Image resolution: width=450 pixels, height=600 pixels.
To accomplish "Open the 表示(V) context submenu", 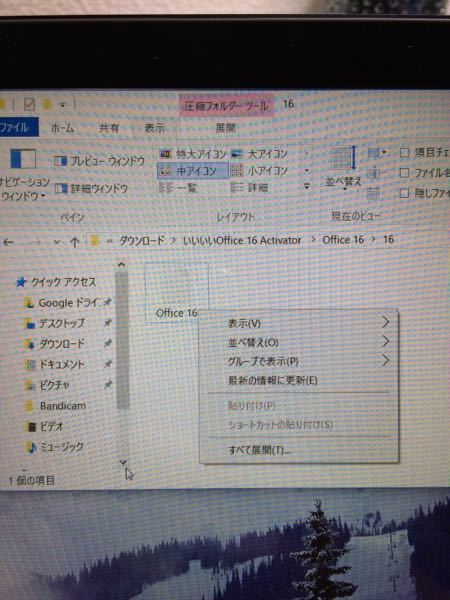I will tap(299, 323).
